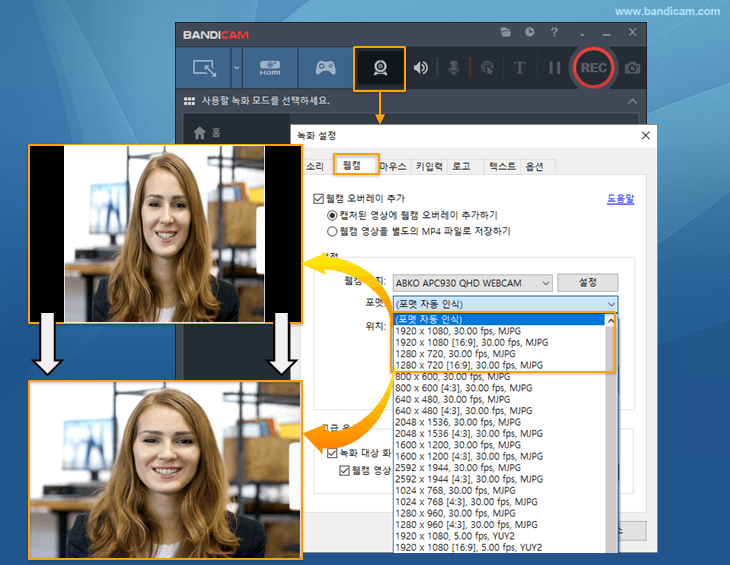Open the 텍스트 tab in 녹화 설정

[501, 166]
